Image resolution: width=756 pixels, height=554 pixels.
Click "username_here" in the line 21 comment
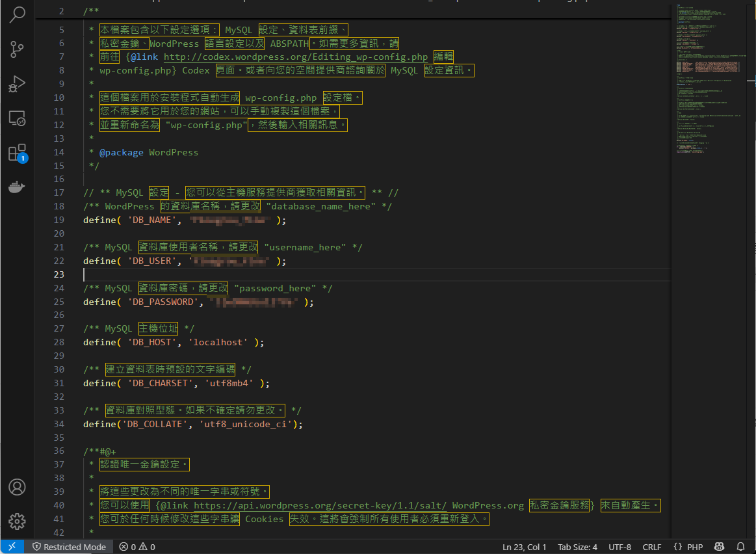coord(305,247)
